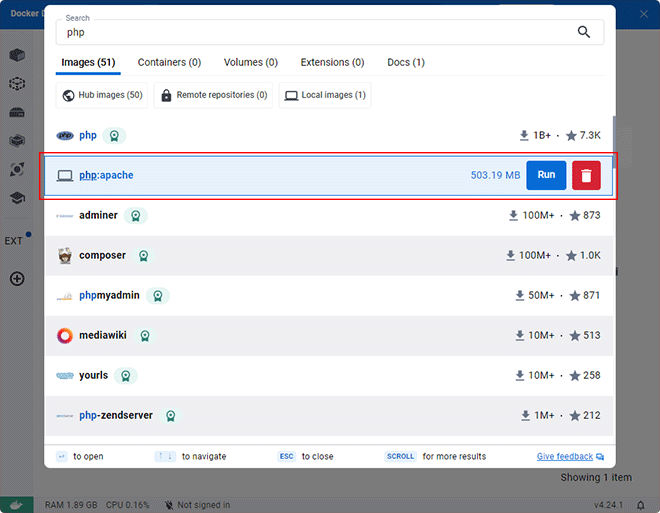Click the official badge beside mediawiki
Viewport: 660px width, 513px height.
[145, 335]
